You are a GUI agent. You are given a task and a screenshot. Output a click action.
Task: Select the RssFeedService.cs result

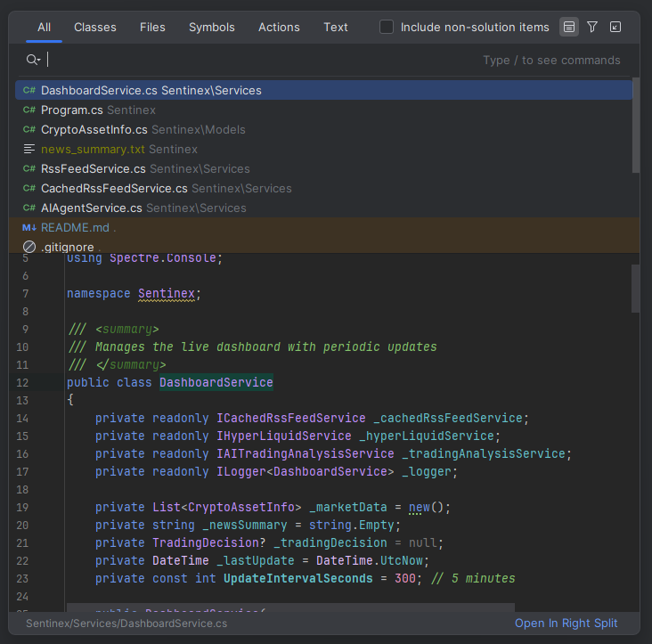click(93, 168)
